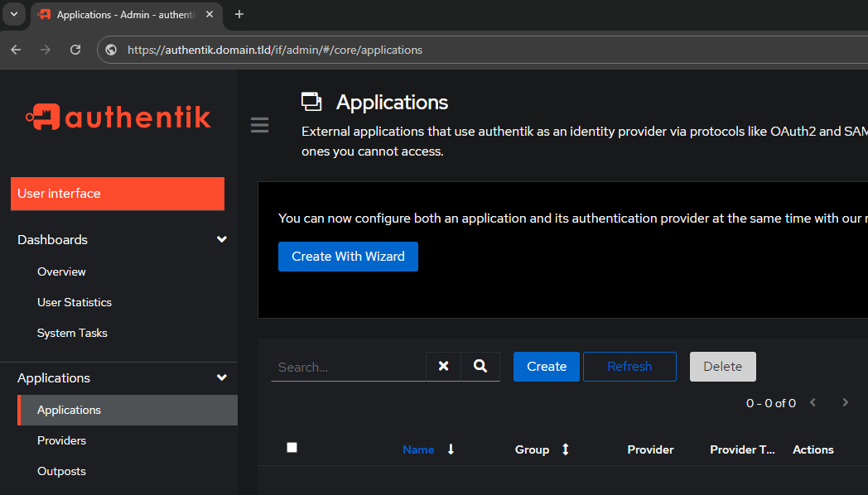Collapse the Applications section chevron
The height and width of the screenshot is (495, 868).
point(222,377)
